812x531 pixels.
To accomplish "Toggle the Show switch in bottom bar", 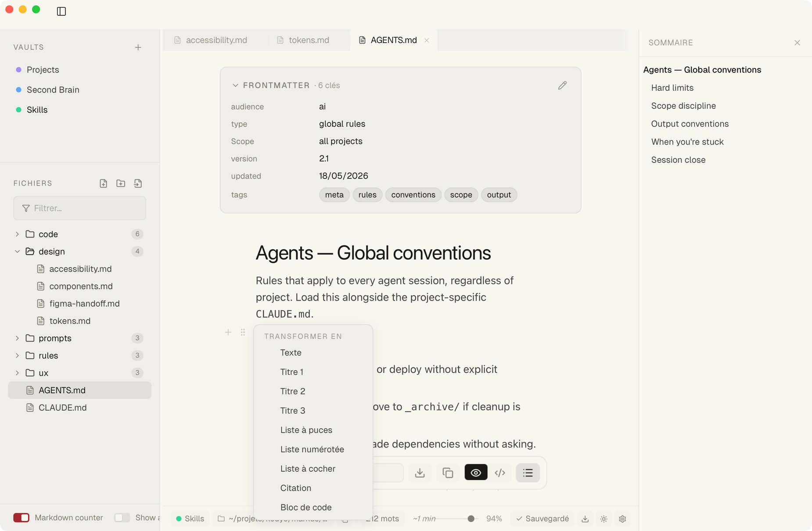I will [x=122, y=518].
